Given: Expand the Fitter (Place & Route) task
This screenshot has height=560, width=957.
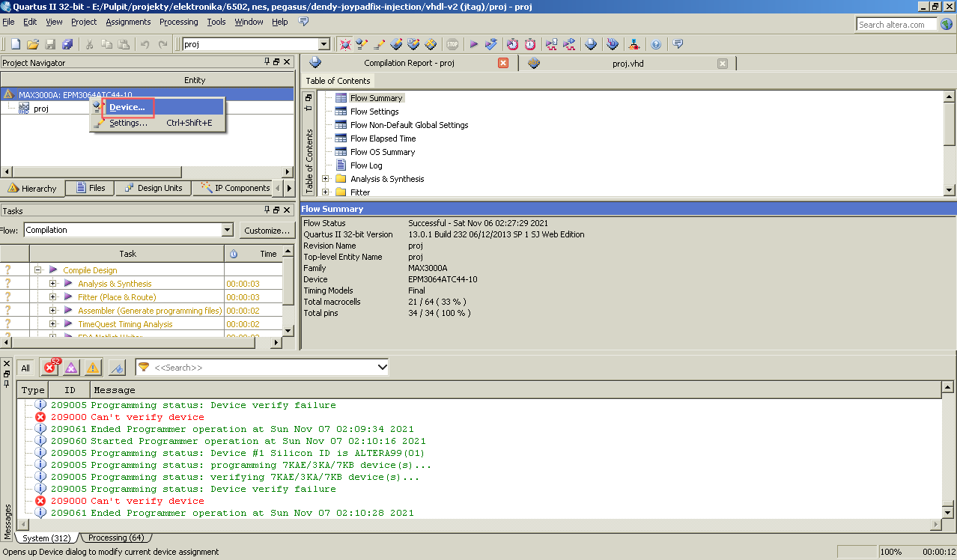Looking at the screenshot, I should tap(52, 297).
